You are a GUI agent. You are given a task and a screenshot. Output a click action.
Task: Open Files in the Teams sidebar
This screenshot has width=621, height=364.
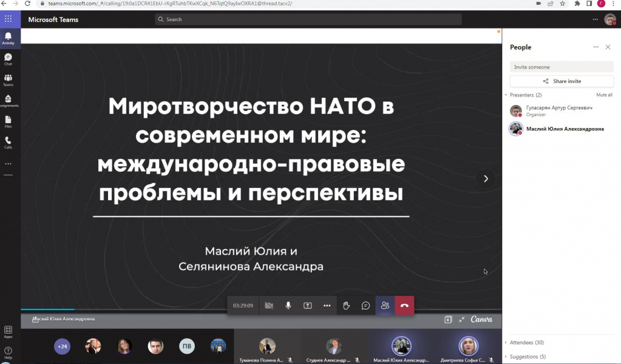(8, 122)
